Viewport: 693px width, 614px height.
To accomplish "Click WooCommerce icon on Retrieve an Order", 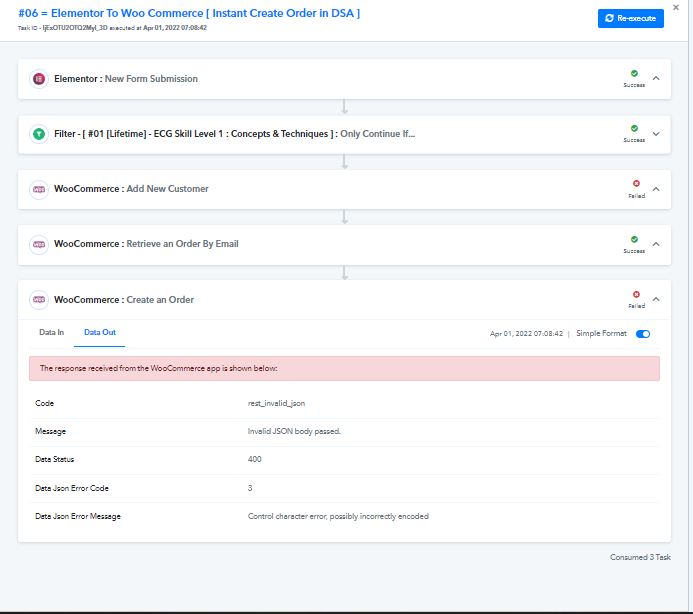I will (39, 244).
